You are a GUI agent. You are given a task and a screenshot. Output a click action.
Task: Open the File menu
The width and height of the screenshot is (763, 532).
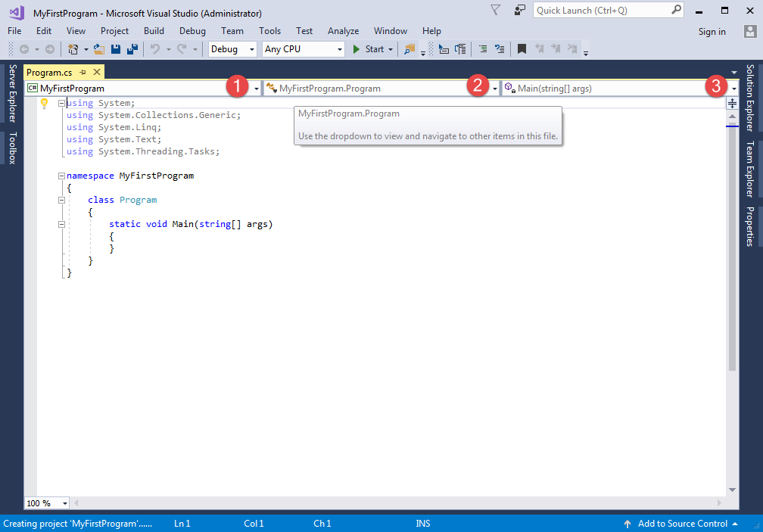14,31
